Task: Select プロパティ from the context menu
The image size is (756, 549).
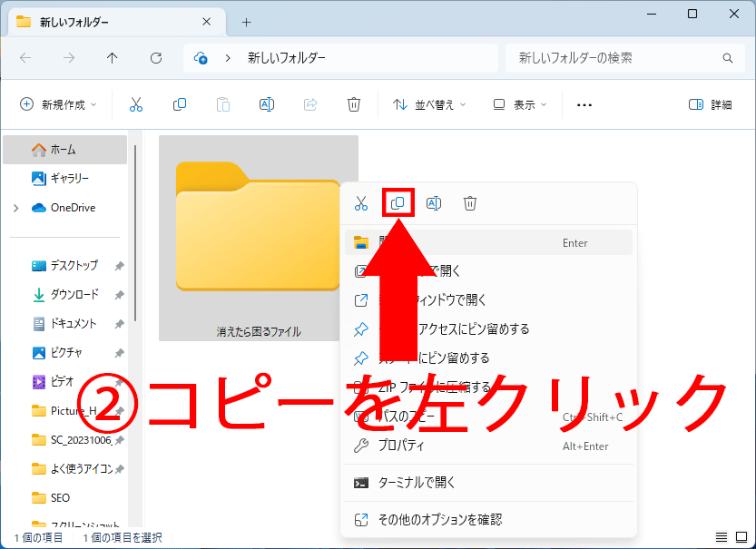Action: pos(398,445)
